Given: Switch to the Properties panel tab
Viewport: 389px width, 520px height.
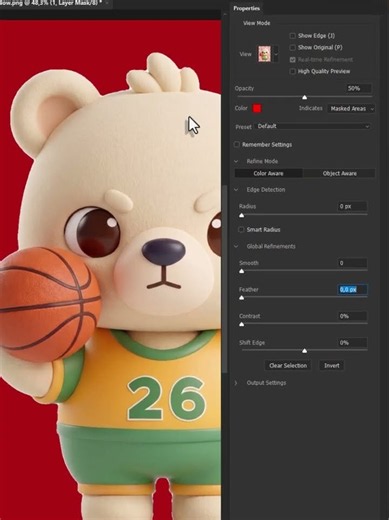Looking at the screenshot, I should pos(247,8).
